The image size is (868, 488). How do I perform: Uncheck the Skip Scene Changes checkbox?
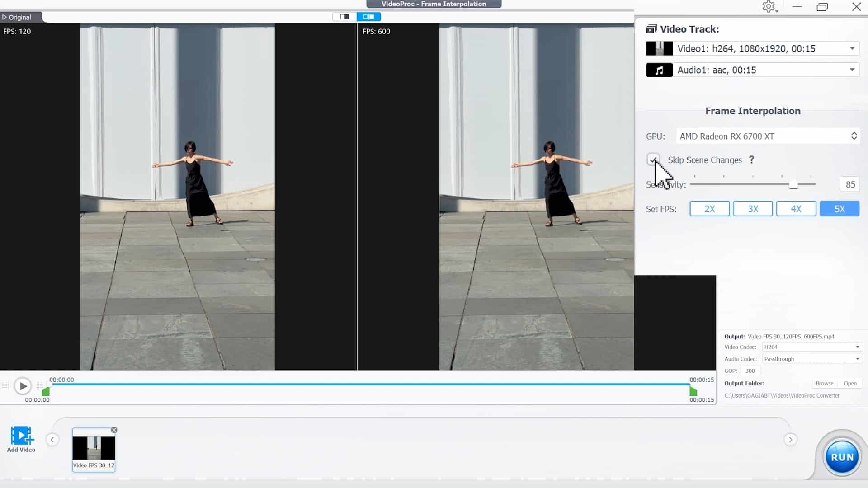point(654,160)
